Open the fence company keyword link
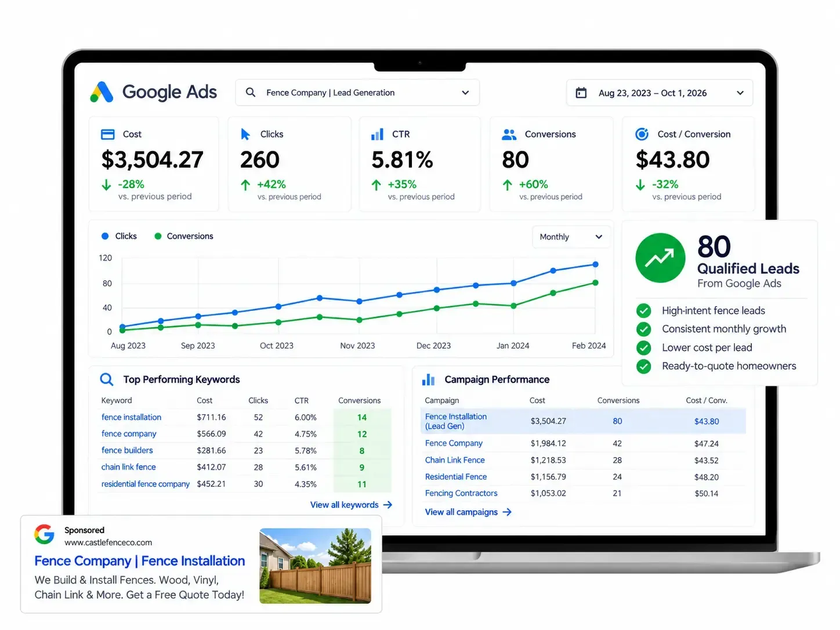Screen dimensions: 840x630 129,434
